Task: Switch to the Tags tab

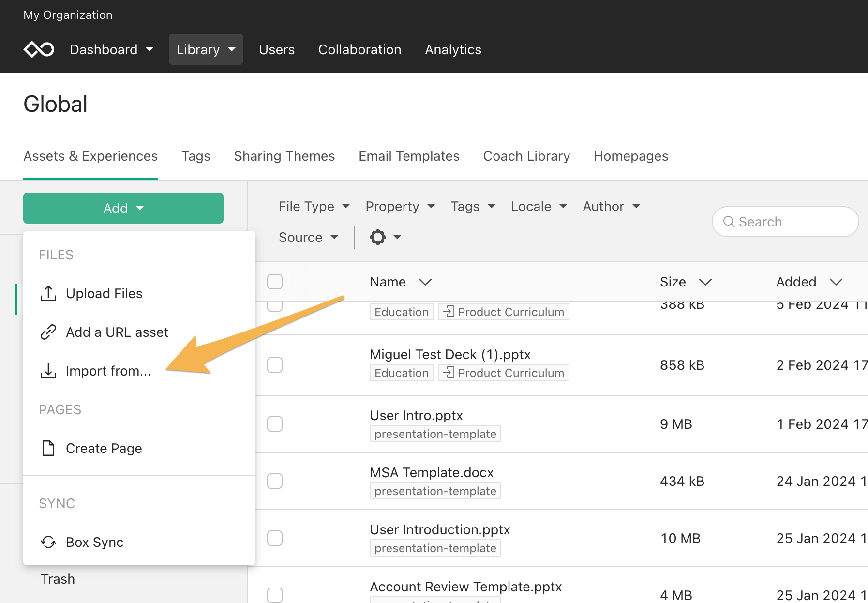Action: click(196, 156)
